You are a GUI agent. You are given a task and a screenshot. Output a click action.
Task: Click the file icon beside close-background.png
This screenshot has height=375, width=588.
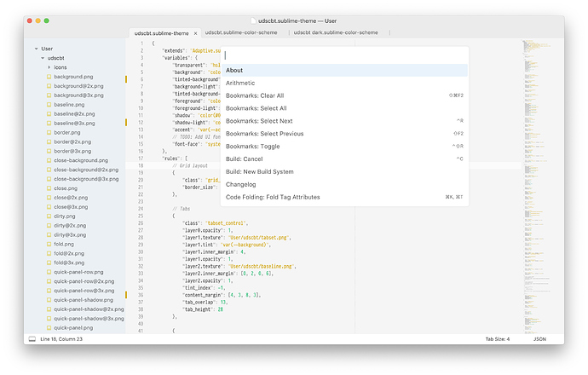pyautogui.click(x=49, y=160)
